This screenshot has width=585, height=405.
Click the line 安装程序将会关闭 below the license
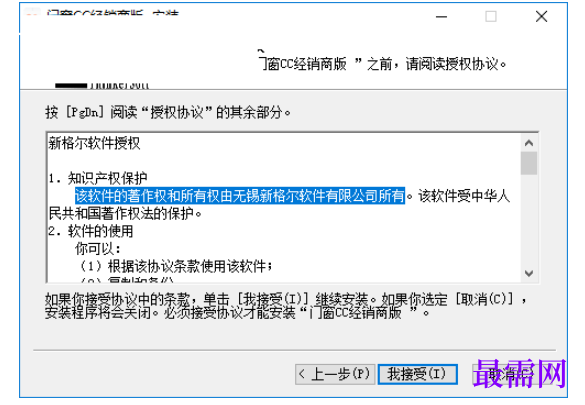(x=237, y=313)
